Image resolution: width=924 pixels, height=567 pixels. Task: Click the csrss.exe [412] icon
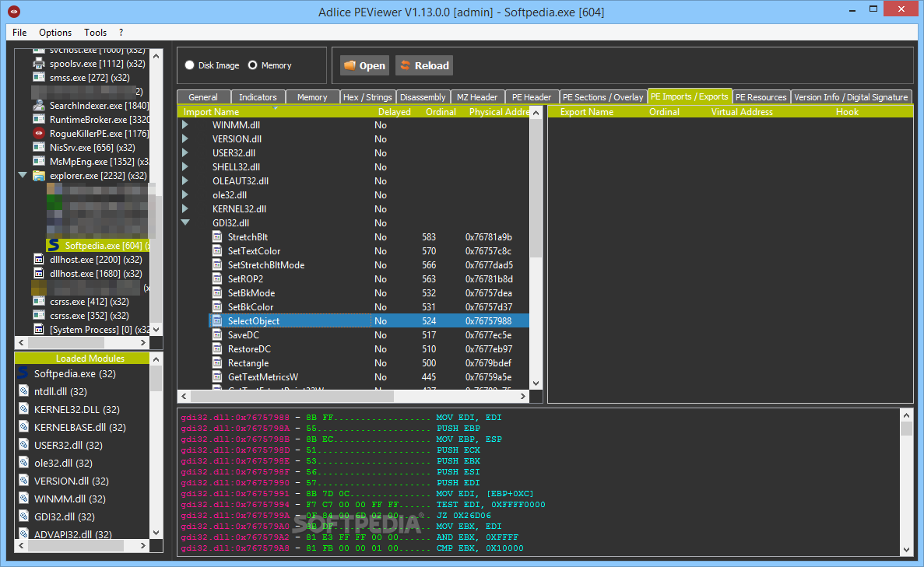tap(39, 301)
